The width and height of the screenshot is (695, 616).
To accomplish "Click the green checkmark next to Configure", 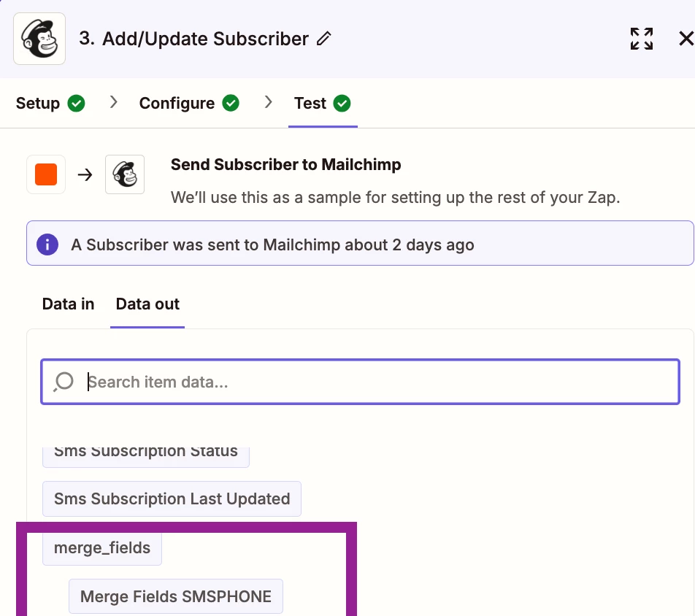I will tap(231, 103).
